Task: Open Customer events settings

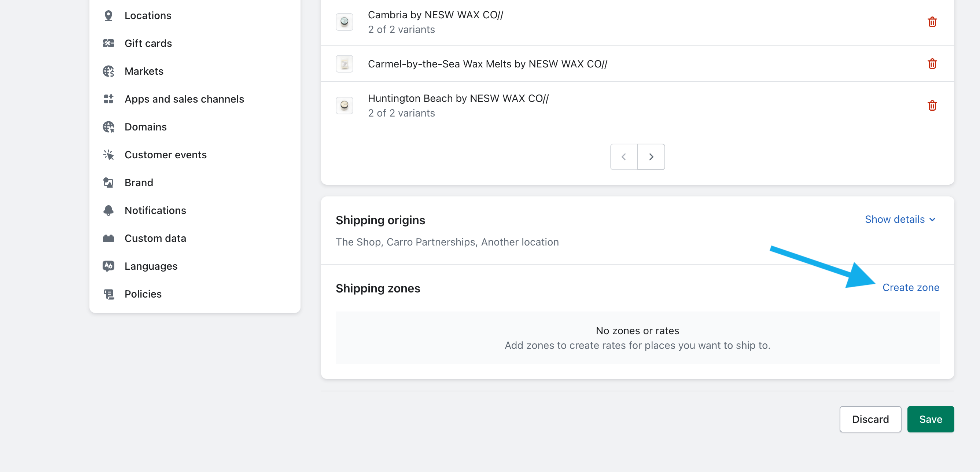Action: tap(166, 154)
